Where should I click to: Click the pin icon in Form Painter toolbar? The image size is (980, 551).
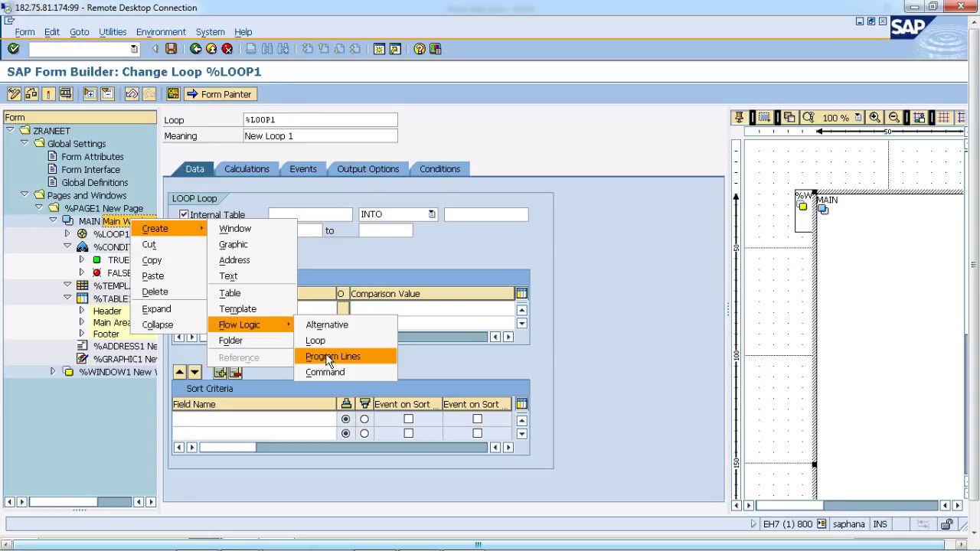(x=739, y=118)
